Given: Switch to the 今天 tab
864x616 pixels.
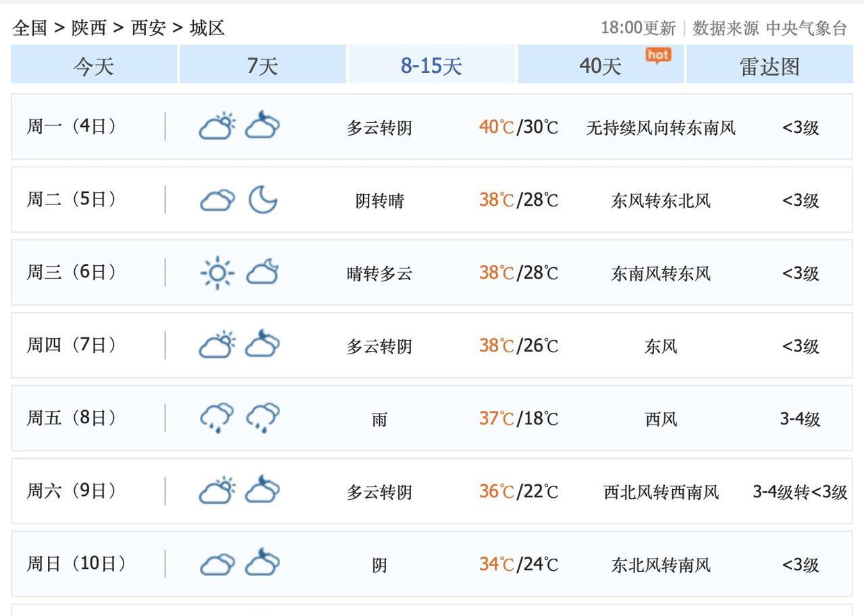Looking at the screenshot, I should pos(94,65).
